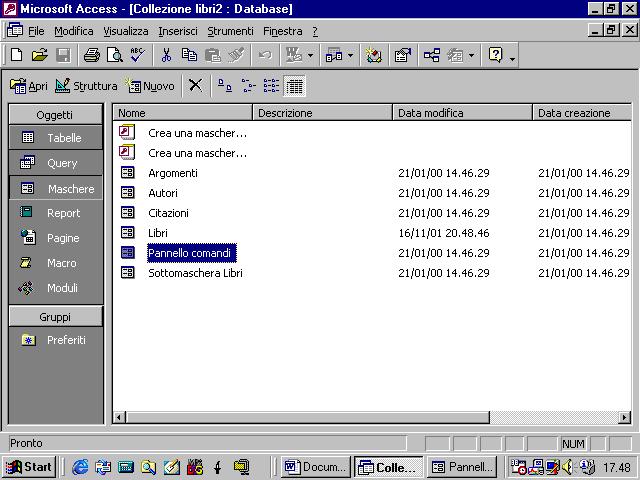Open the Relationships toolbar icon
Screen dimensions: 640x480
coord(431,55)
